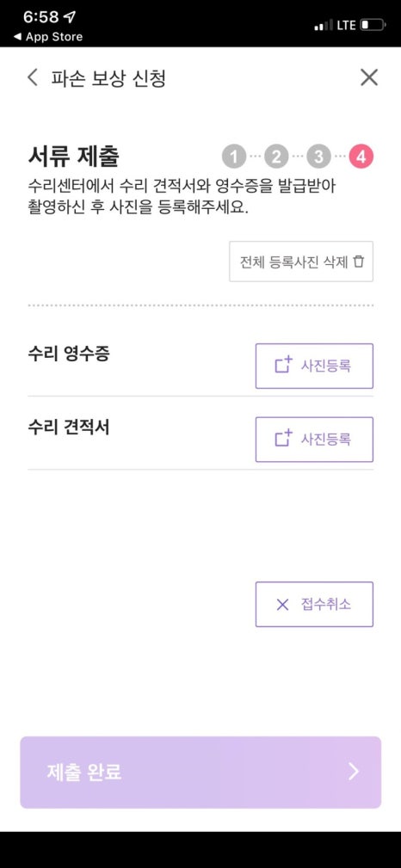
Task: Tap the trash can icon for deleting photos
Action: coord(359,262)
